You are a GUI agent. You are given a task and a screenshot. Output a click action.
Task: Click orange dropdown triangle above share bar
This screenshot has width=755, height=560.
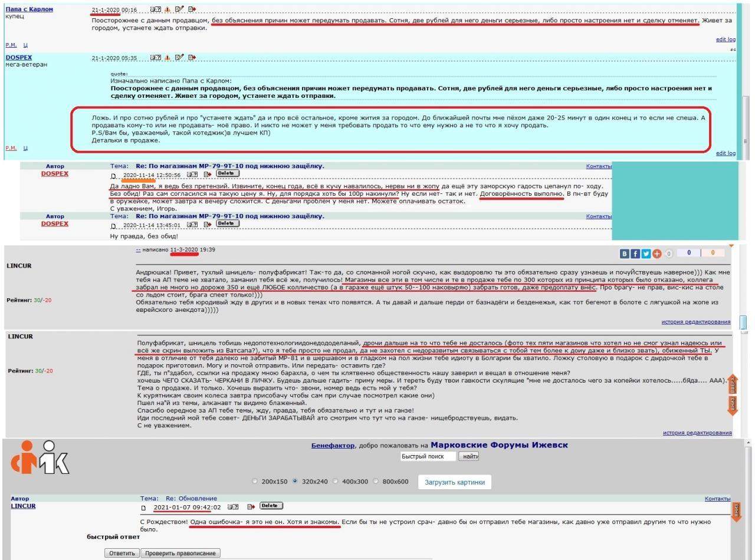pyautogui.click(x=731, y=245)
